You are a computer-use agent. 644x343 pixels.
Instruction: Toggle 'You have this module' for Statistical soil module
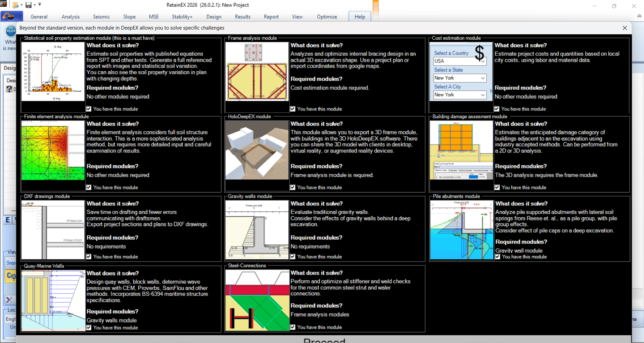(x=89, y=109)
